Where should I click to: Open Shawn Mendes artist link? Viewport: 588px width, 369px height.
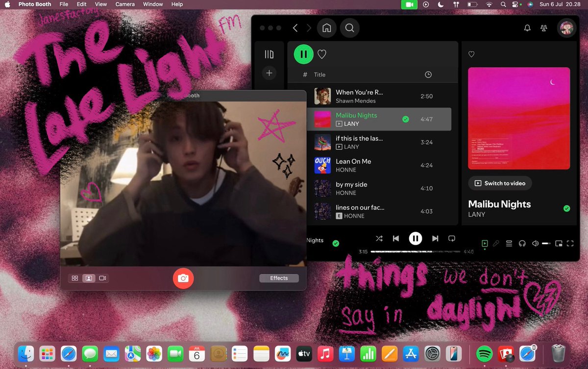click(355, 101)
